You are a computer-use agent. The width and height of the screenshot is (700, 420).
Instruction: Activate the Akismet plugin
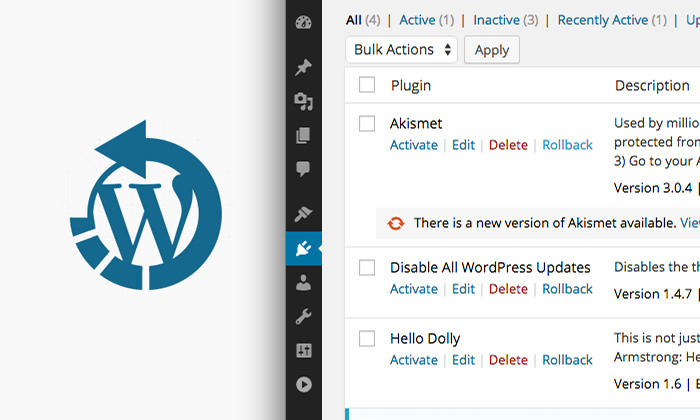point(414,145)
